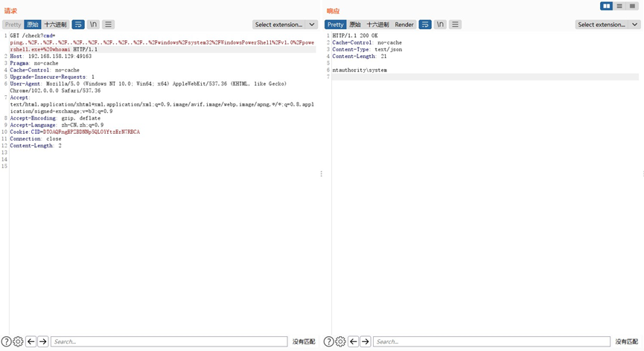
Task: Click request panel 没有匹配 match status
Action: tap(304, 341)
